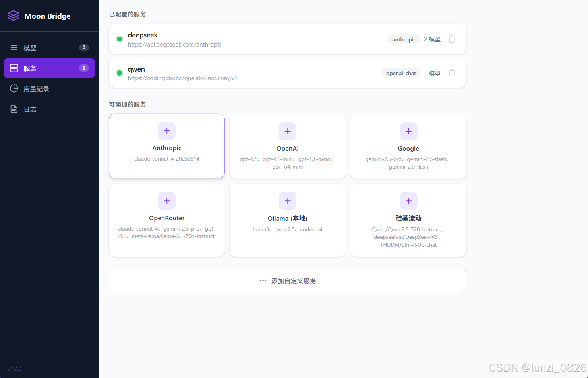Click the OpenAI card title
The height and width of the screenshot is (378, 588).
pos(288,148)
